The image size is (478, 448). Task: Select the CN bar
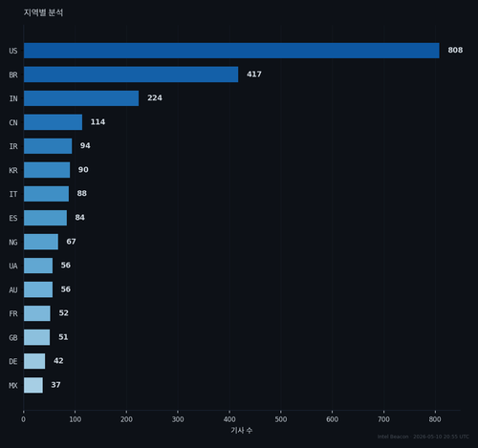click(53, 122)
